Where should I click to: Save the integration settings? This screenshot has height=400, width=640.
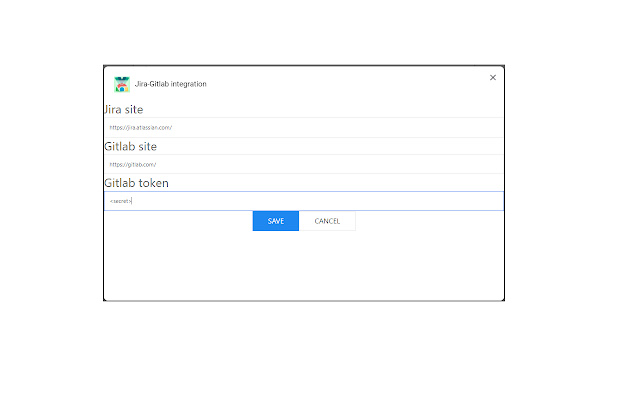276,221
